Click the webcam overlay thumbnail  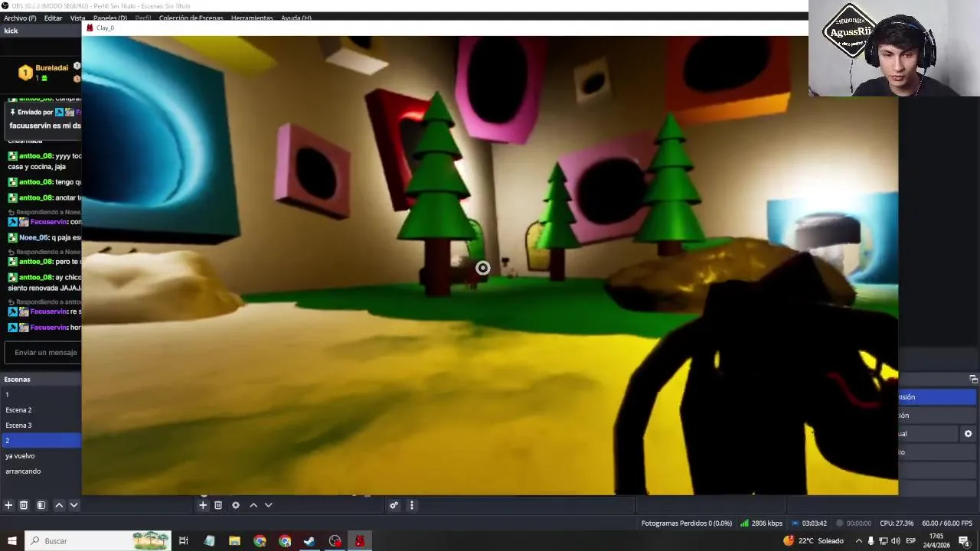[x=893, y=48]
